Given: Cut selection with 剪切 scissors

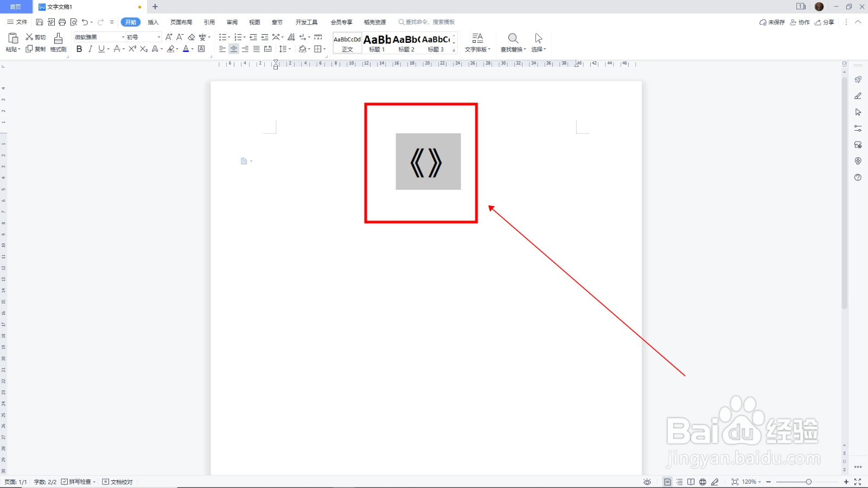Looking at the screenshot, I should (x=36, y=37).
